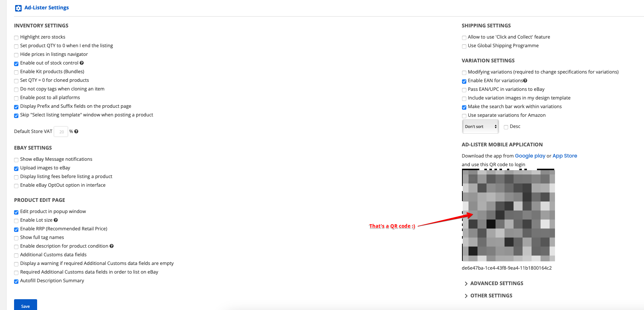
Task: Tick the Enable Lot size checkbox
Action: coord(16,221)
